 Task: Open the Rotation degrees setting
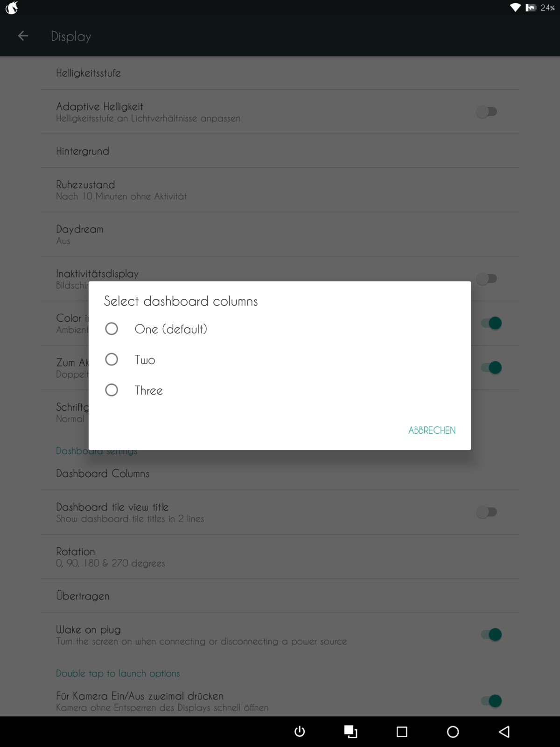pos(110,557)
